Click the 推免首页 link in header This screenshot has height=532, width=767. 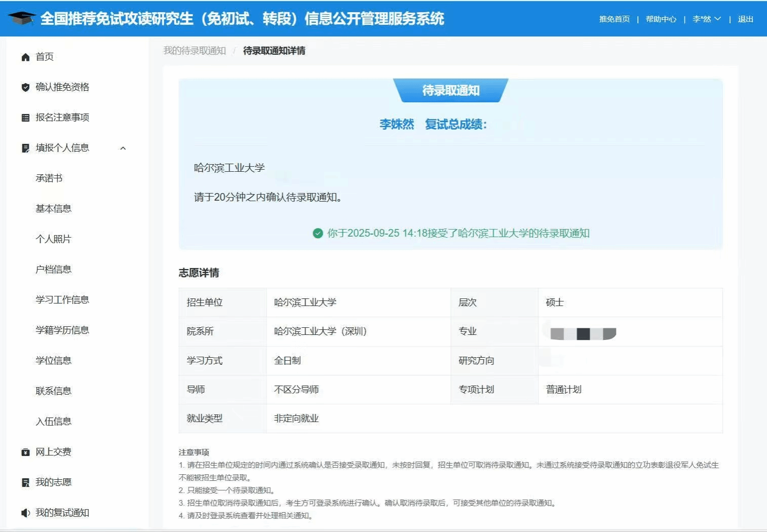point(614,19)
